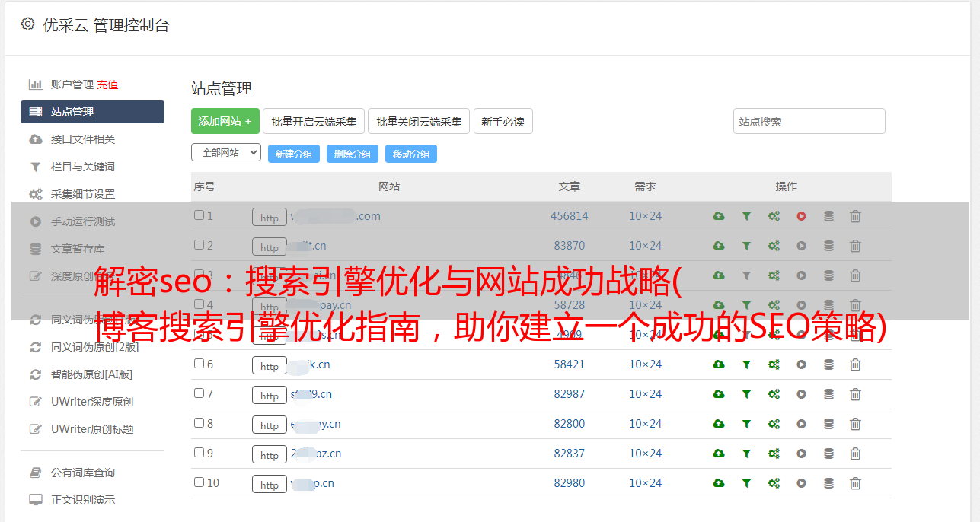Check the box next to row 9
This screenshot has width=980, height=522.
point(199,453)
